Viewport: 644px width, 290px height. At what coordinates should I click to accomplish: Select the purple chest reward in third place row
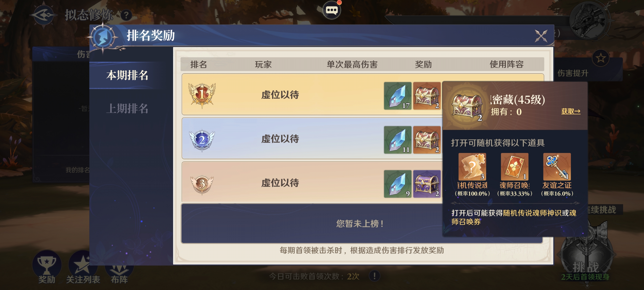[x=427, y=184]
